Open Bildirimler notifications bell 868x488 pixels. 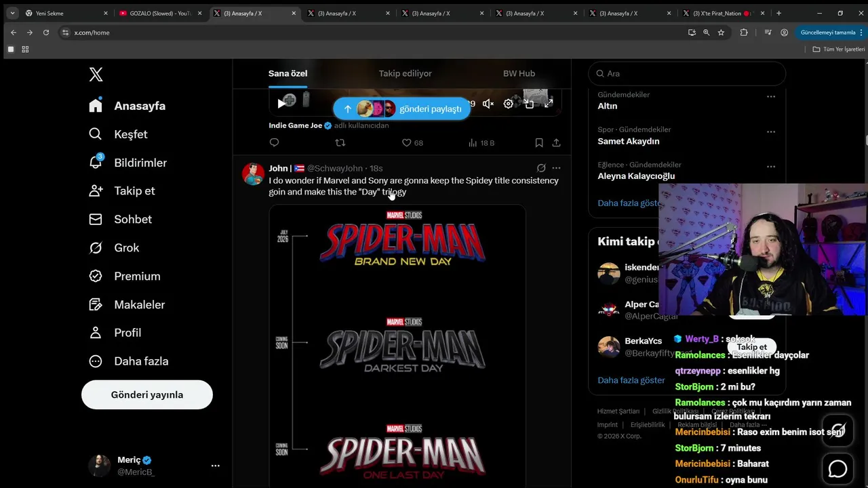[127, 163]
